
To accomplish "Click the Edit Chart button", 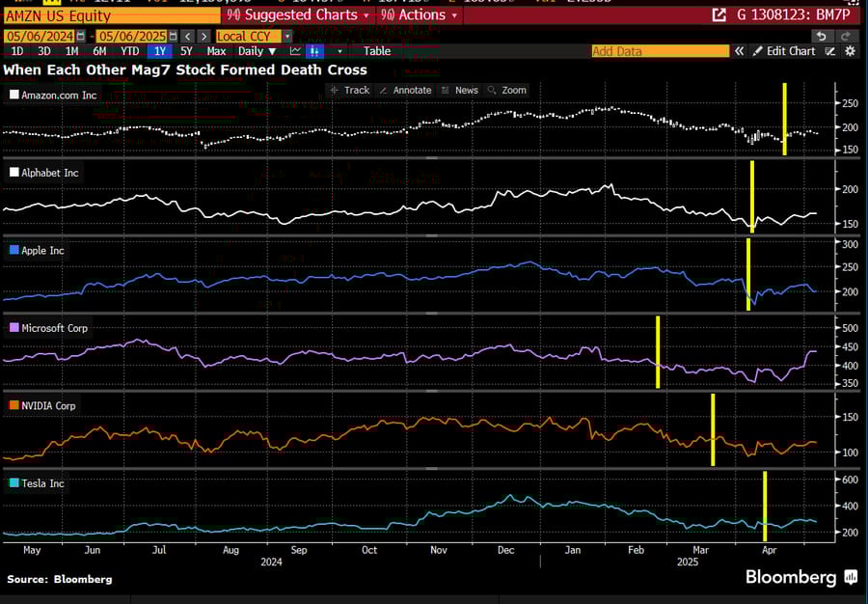I will 784,51.
